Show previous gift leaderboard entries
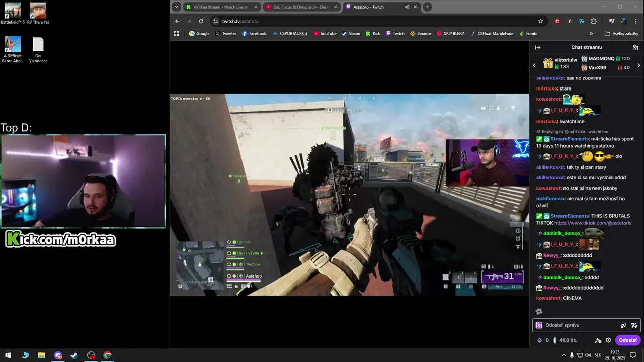Viewport: 644px width, 362px height. 534,65
